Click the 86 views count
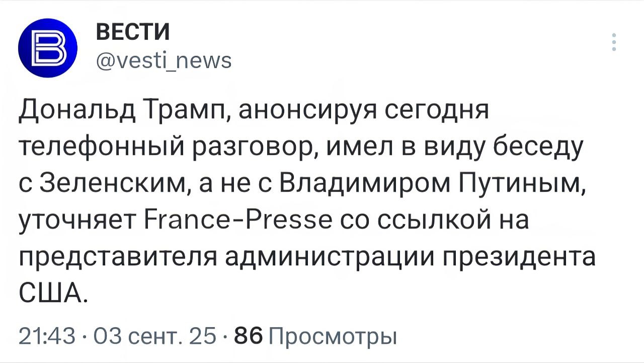Image resolution: width=644 pixels, height=363 pixels. [249, 336]
